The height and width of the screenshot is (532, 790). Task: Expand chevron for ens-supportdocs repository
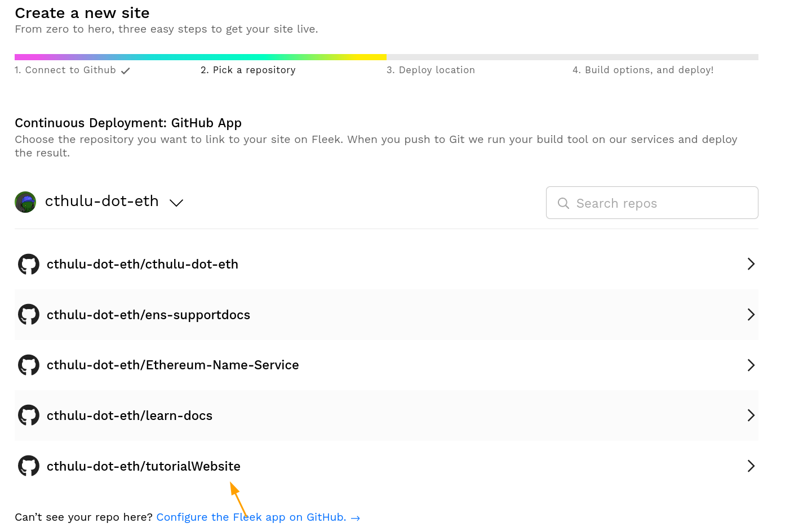751,315
